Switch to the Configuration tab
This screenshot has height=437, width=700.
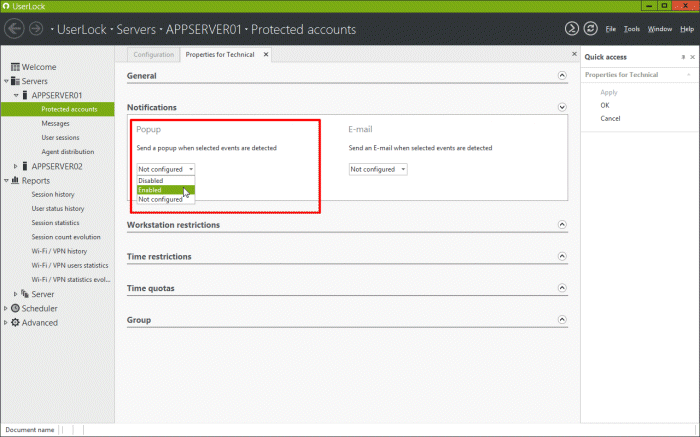153,54
